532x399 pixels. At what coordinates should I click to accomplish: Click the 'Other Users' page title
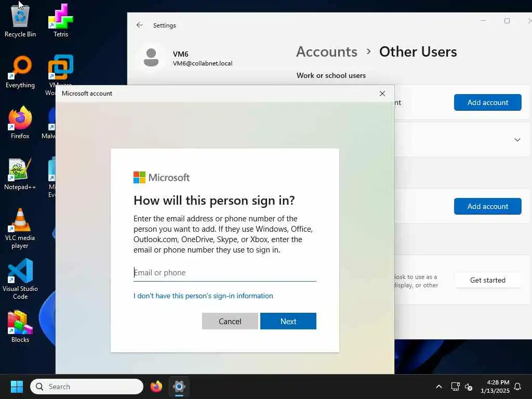point(418,52)
